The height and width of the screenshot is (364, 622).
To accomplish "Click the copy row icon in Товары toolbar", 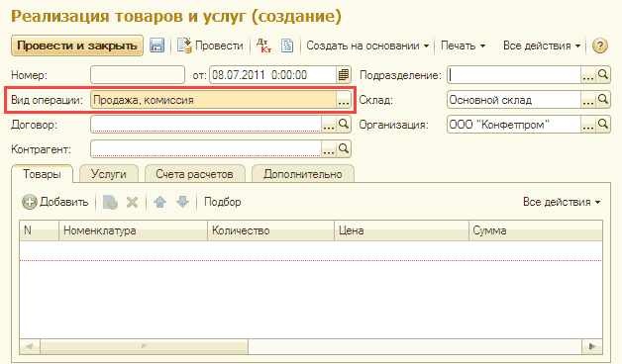I will pos(110,202).
